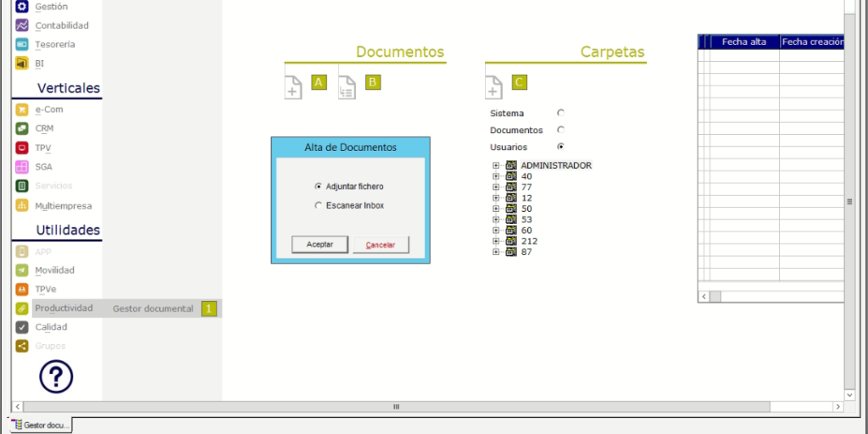Select the Documentos radio button under Carpetas

pyautogui.click(x=561, y=130)
